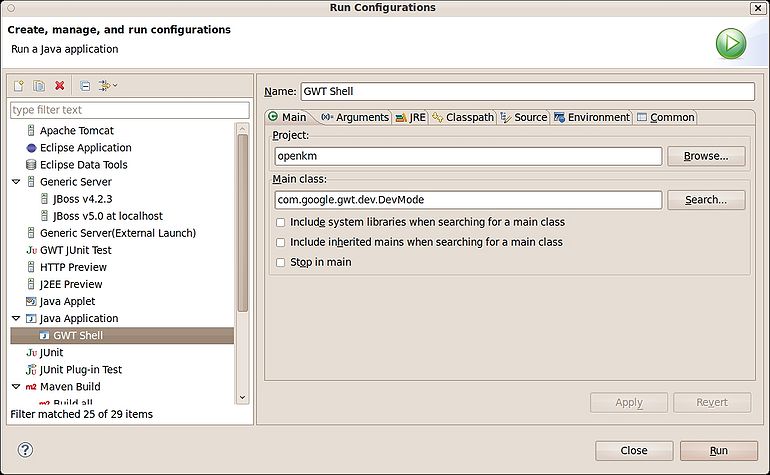Image resolution: width=770 pixels, height=475 pixels.
Task: Select the JUnit Plug-in Test entry
Action: 81,369
